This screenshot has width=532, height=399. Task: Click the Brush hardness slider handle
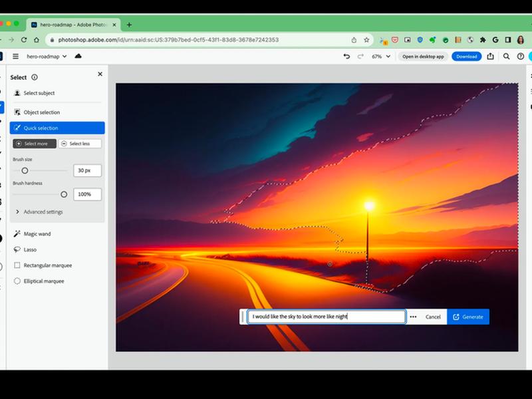[64, 194]
